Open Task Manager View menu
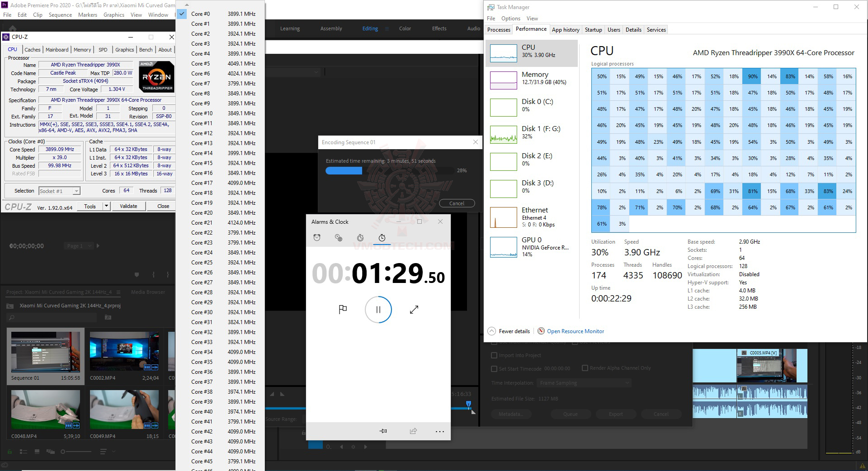The height and width of the screenshot is (471, 868). (532, 19)
